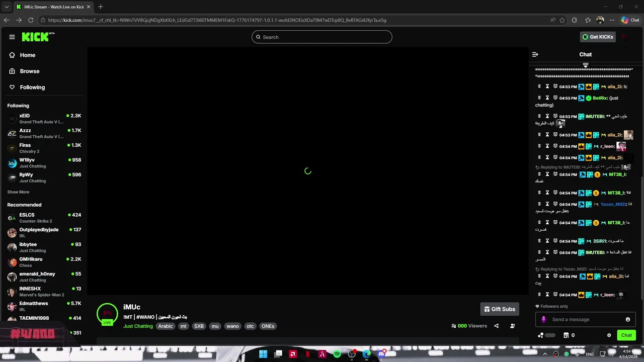The image size is (644, 362).
Task: Select the otc tag
Action: coord(250,326)
